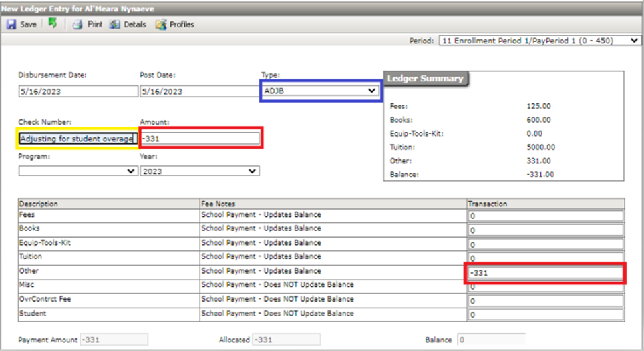Image resolution: width=644 pixels, height=351 pixels.
Task: Click the Equip-Tools-Kit transaction input
Action: (x=546, y=244)
